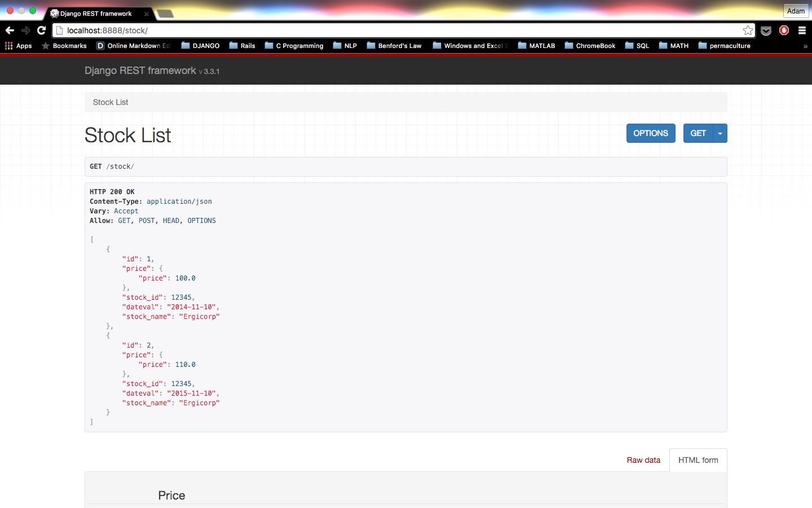Click the version label v 3.3.1
The width and height of the screenshot is (812, 508).
(x=209, y=72)
